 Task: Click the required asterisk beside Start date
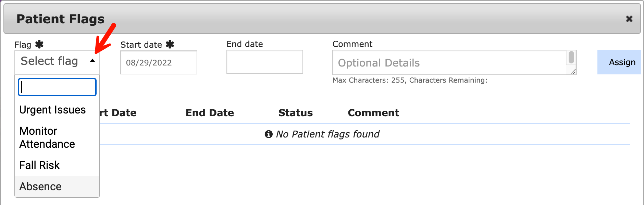coord(170,44)
